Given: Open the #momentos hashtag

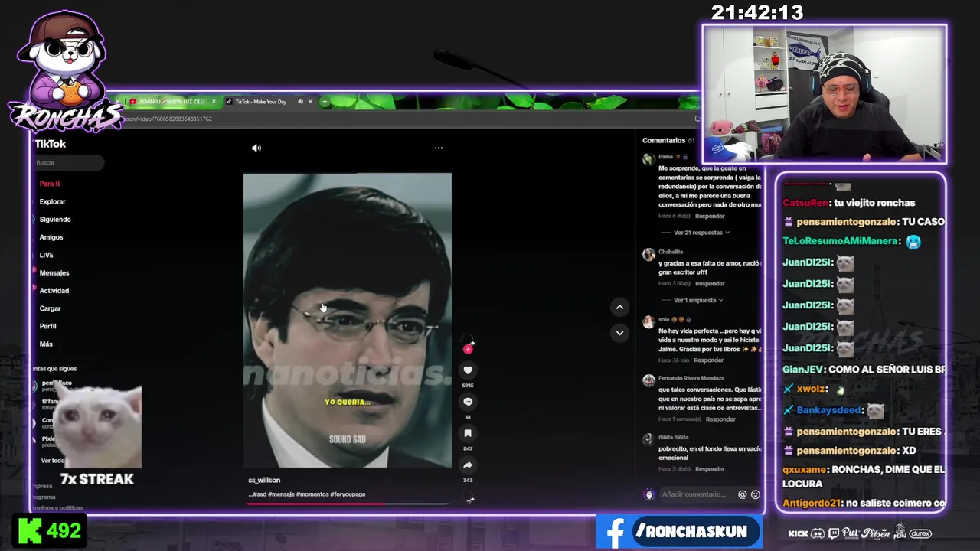Looking at the screenshot, I should tap(312, 494).
